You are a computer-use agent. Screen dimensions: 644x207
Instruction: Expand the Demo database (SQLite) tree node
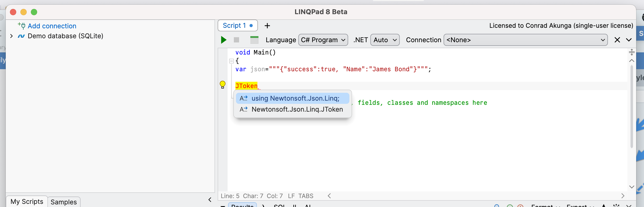pyautogui.click(x=12, y=36)
